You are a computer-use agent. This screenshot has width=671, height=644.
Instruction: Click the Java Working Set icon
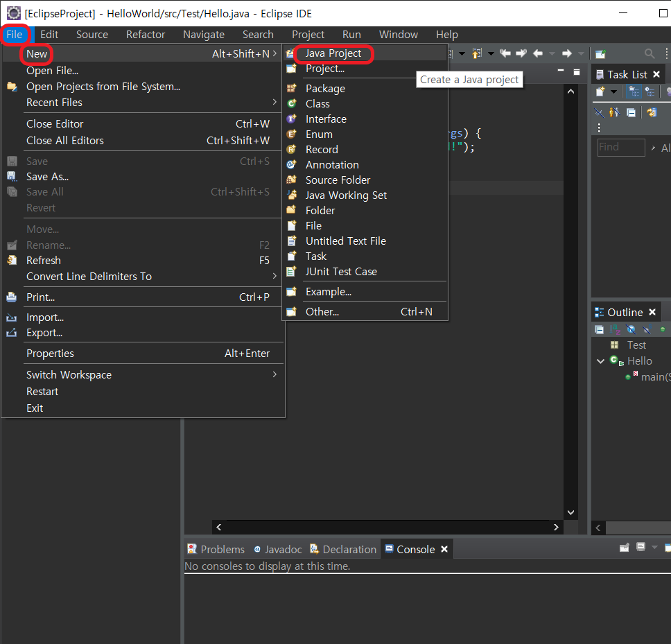[x=292, y=195]
